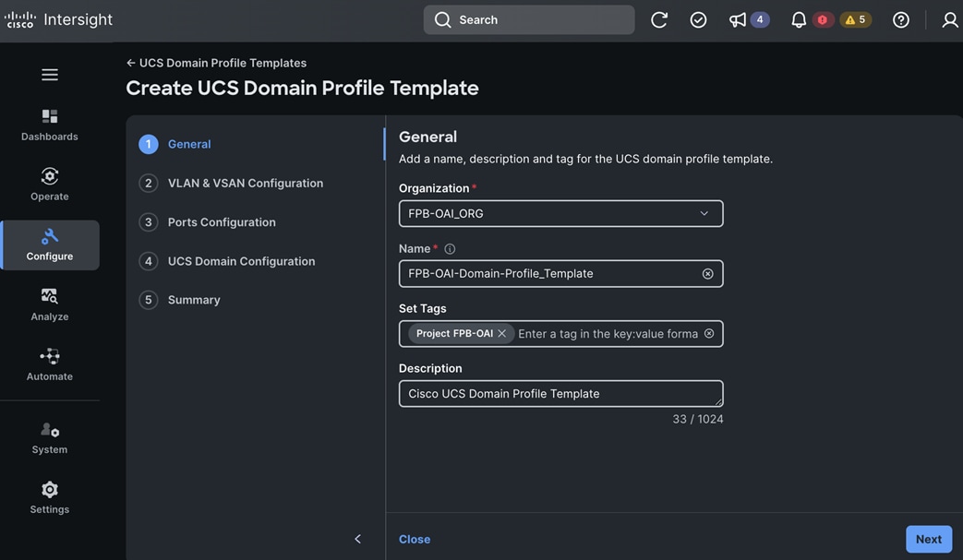Open the Operate section
963x560 pixels.
[50, 185]
